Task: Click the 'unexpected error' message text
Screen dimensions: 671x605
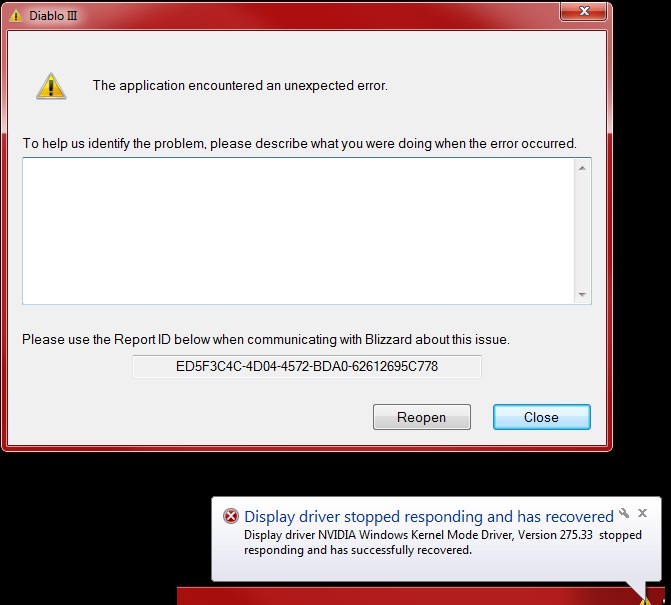Action: click(x=240, y=86)
